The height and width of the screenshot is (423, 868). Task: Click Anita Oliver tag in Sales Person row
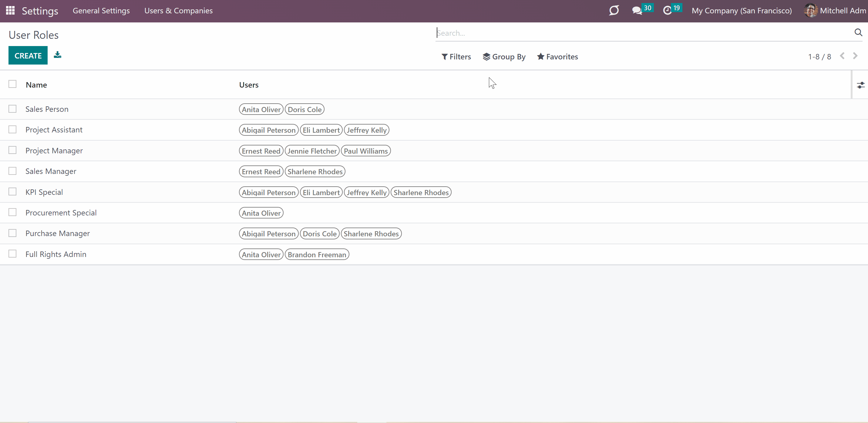coord(261,109)
